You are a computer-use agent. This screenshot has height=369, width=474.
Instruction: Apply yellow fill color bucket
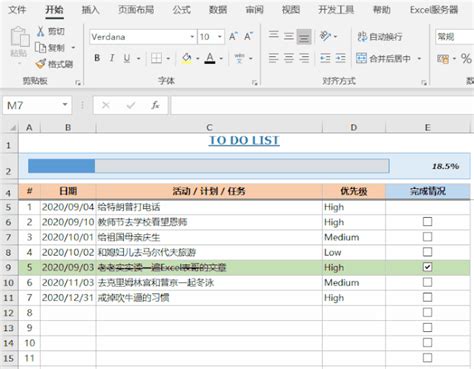187,58
